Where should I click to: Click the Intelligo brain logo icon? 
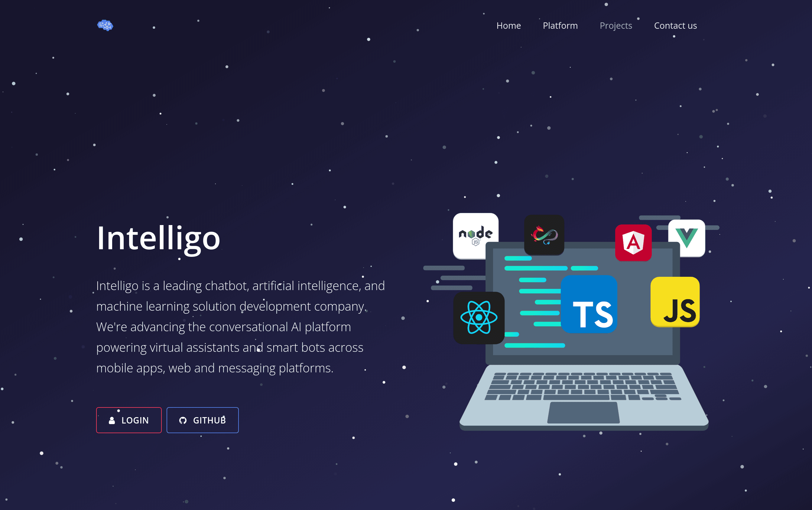click(x=105, y=25)
